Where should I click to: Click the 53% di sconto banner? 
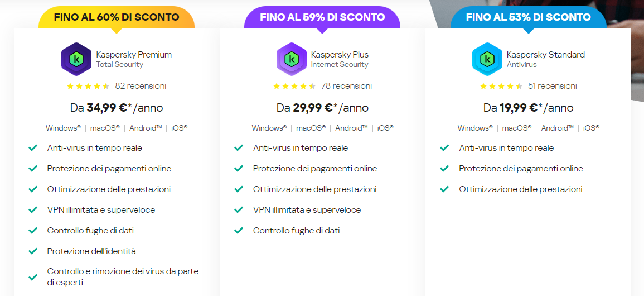coord(528,17)
